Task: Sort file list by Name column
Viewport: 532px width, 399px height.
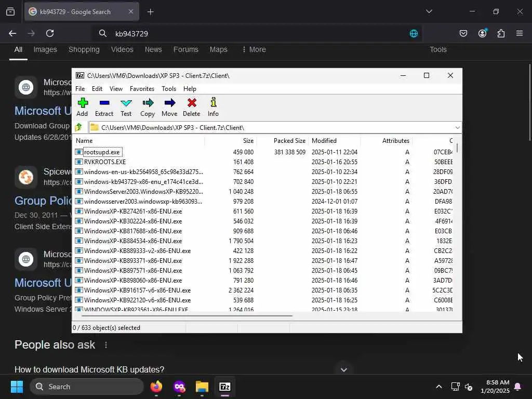Action: [138, 140]
